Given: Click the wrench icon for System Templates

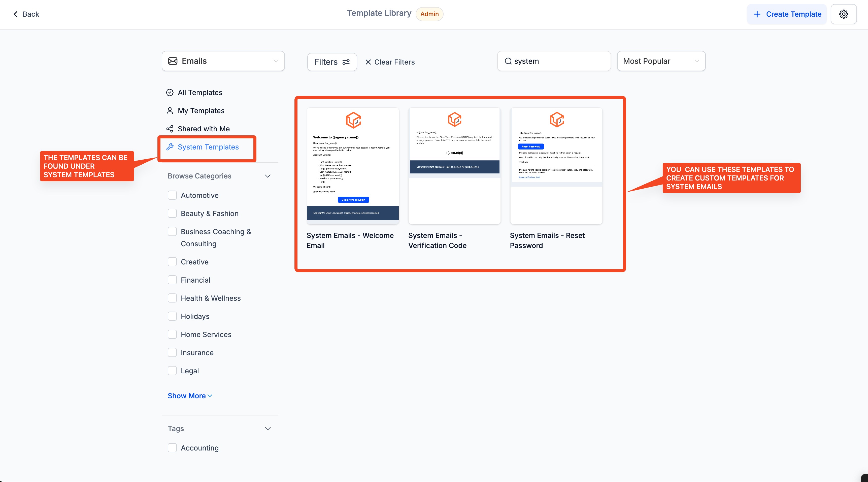Looking at the screenshot, I should pyautogui.click(x=170, y=147).
